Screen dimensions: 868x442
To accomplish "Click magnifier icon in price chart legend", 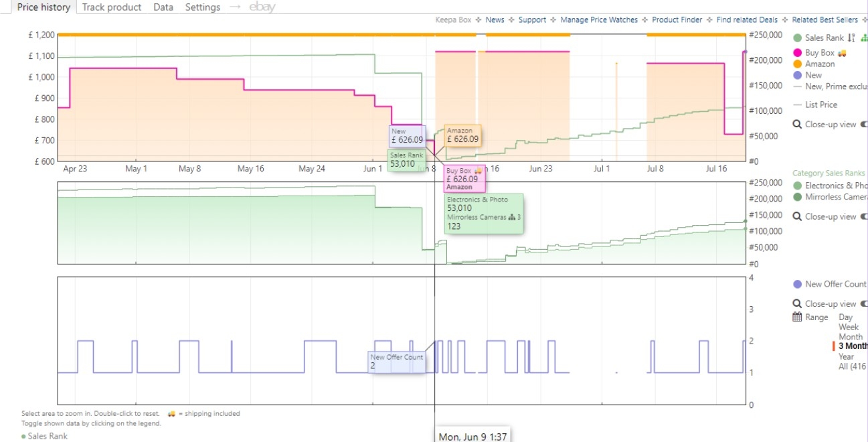I will pos(797,124).
